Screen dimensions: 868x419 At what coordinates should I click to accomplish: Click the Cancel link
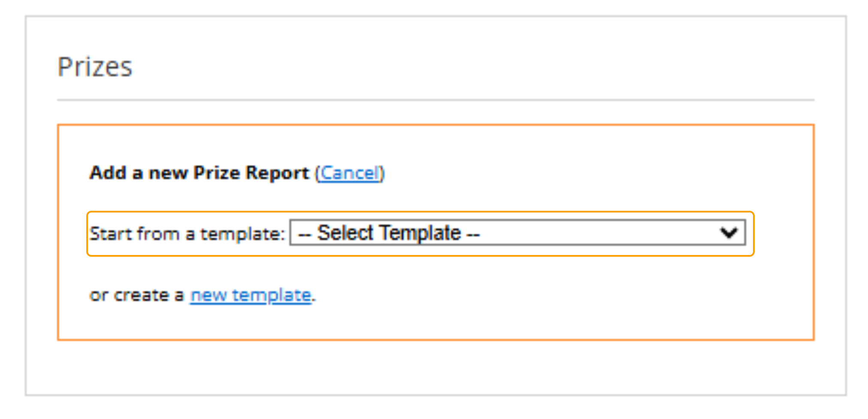click(350, 173)
